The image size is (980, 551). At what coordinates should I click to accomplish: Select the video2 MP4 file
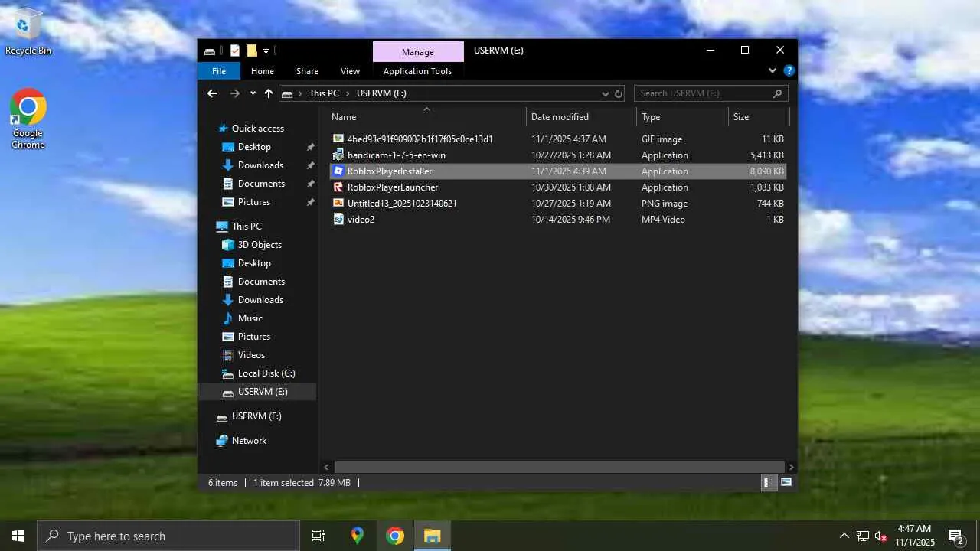(x=558, y=220)
